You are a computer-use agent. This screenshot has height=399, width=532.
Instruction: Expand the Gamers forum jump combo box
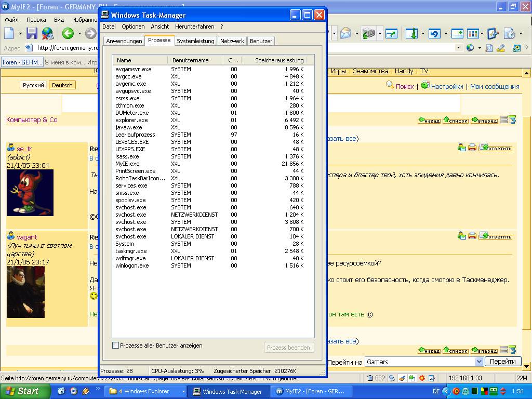479,362
